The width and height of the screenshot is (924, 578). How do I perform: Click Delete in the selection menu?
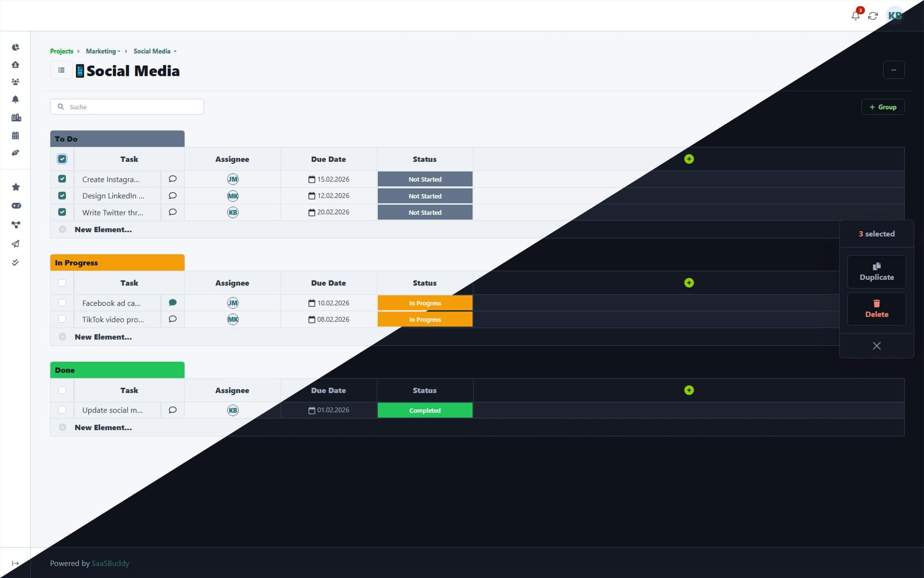877,309
